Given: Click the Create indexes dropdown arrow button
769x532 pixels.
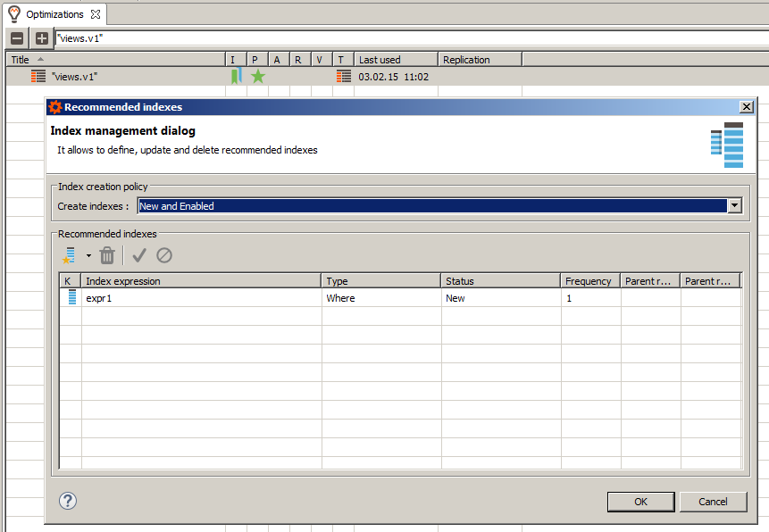Looking at the screenshot, I should 734,206.
